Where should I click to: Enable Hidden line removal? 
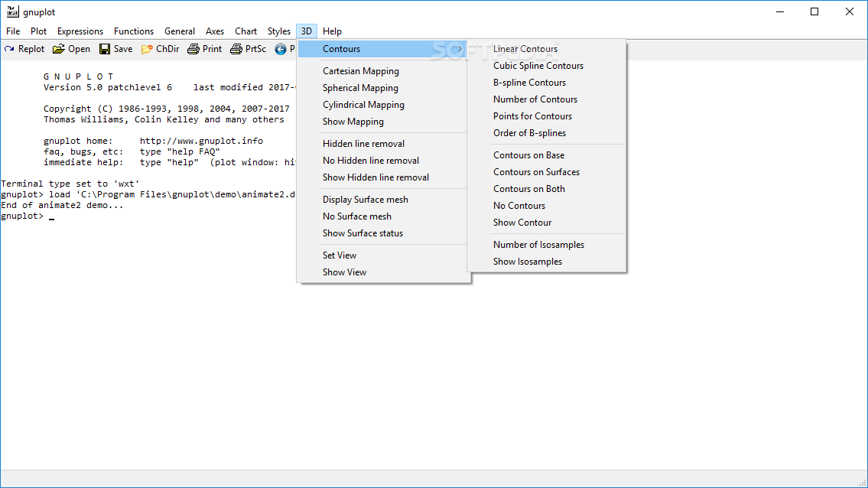click(x=383, y=144)
